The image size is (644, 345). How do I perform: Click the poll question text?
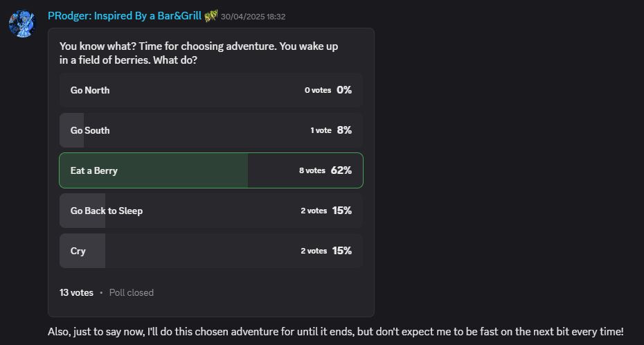tap(199, 53)
